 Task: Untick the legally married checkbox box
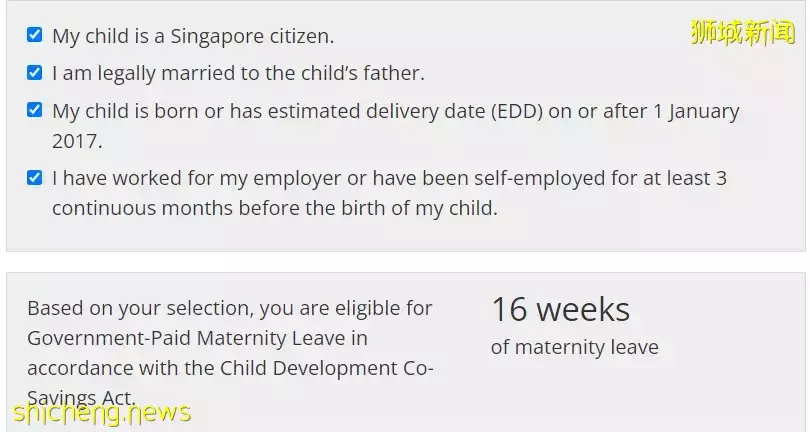click(35, 72)
